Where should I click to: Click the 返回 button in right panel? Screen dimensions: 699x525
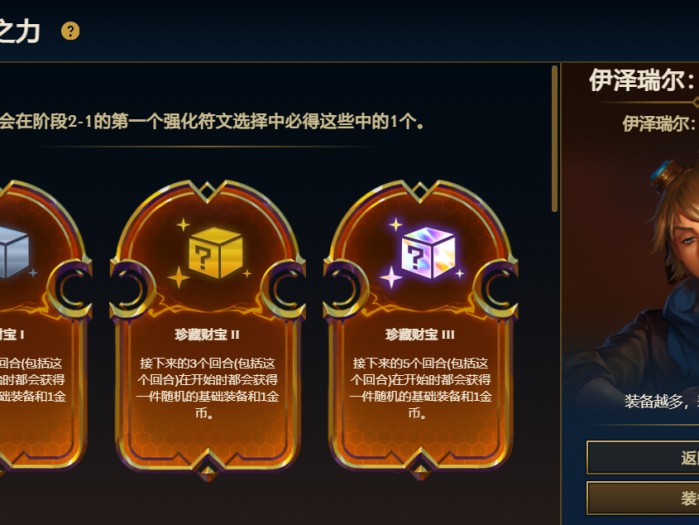643,458
